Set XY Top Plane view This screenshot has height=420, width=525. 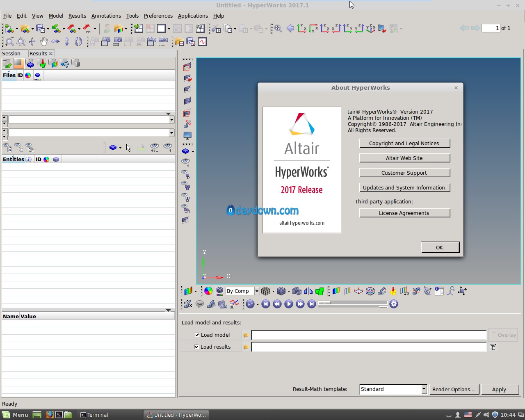coord(302,28)
